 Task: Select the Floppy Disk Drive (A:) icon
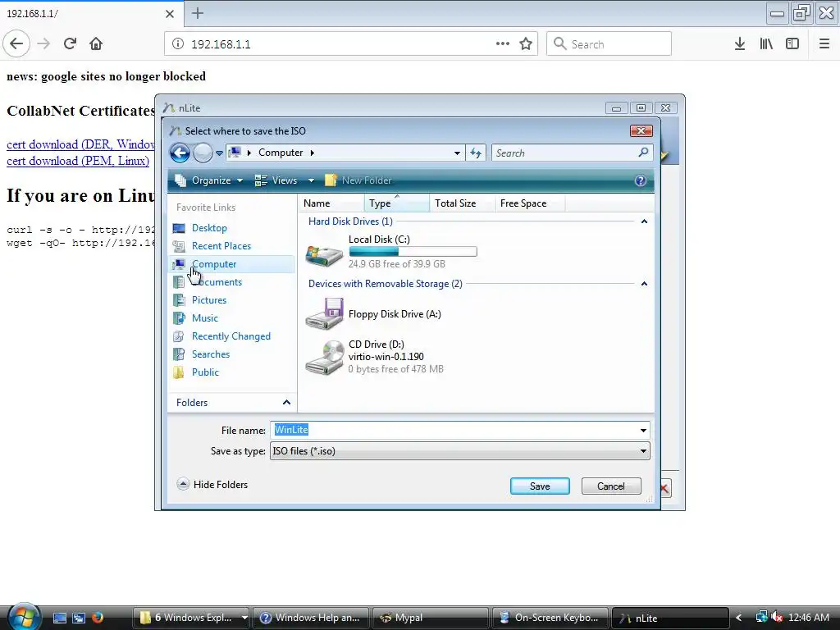(324, 314)
